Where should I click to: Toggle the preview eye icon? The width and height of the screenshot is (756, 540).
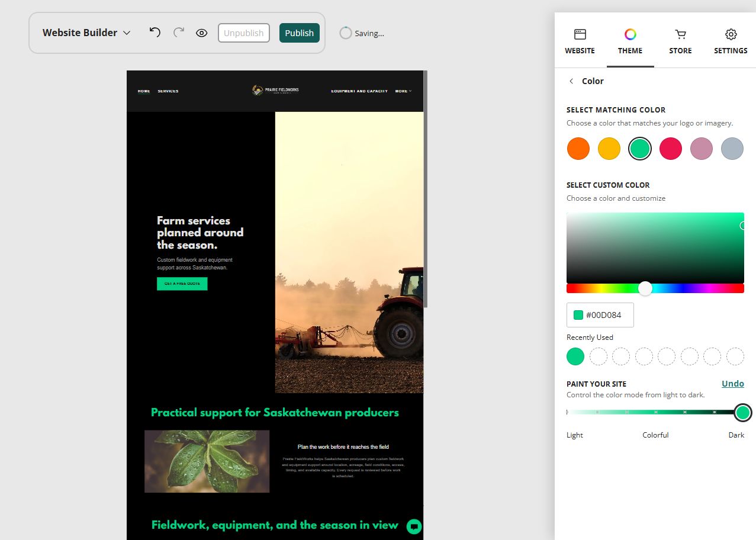tap(201, 33)
